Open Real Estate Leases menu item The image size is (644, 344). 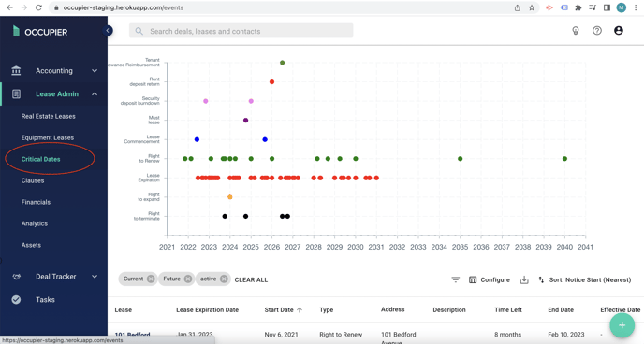click(48, 116)
